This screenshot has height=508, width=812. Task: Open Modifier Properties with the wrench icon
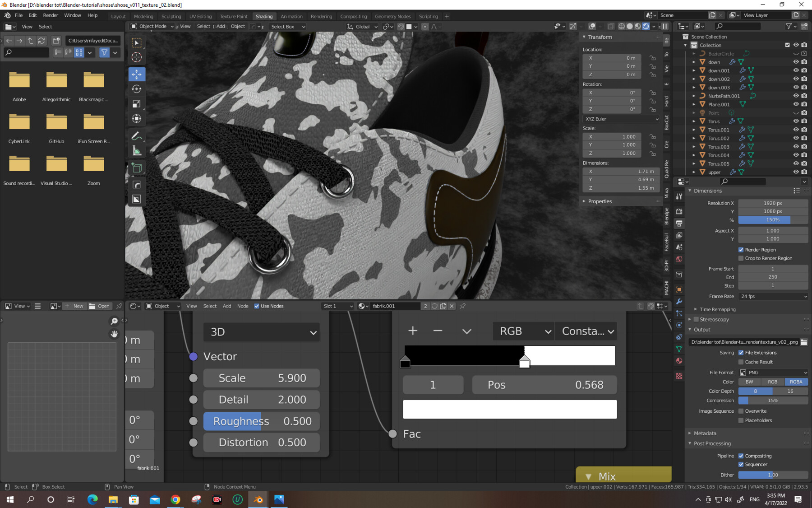click(x=679, y=302)
